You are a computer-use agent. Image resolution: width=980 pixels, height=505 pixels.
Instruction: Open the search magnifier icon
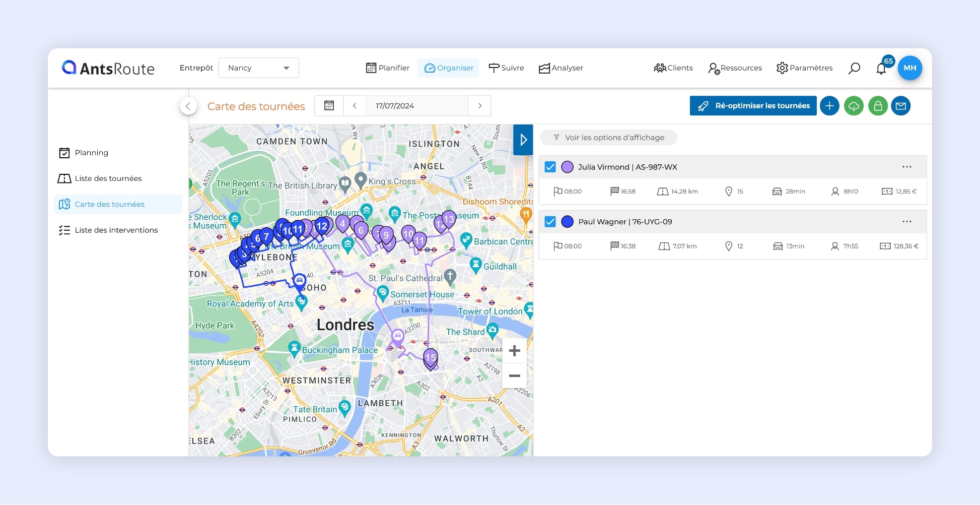click(854, 68)
